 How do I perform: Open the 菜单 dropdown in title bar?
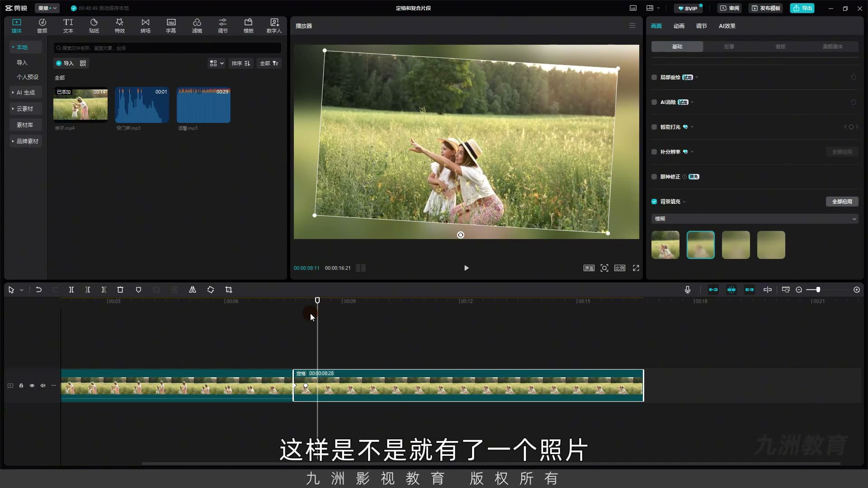coord(47,8)
